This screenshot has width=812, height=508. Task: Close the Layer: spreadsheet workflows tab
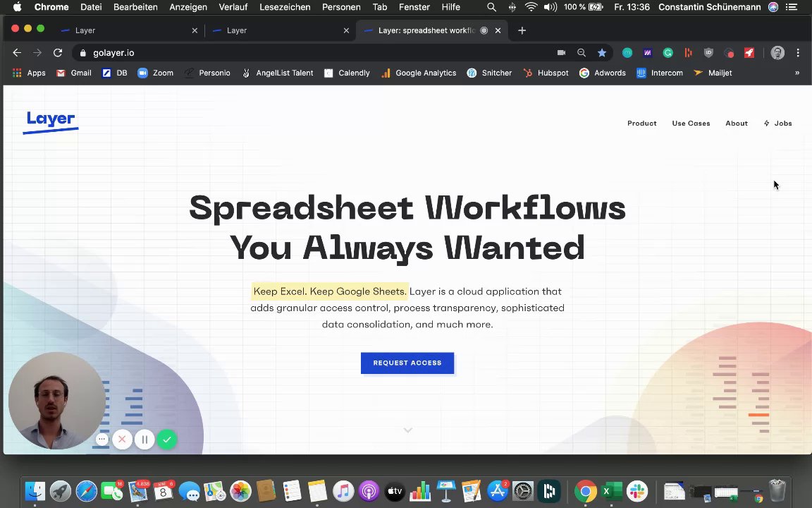(x=498, y=30)
